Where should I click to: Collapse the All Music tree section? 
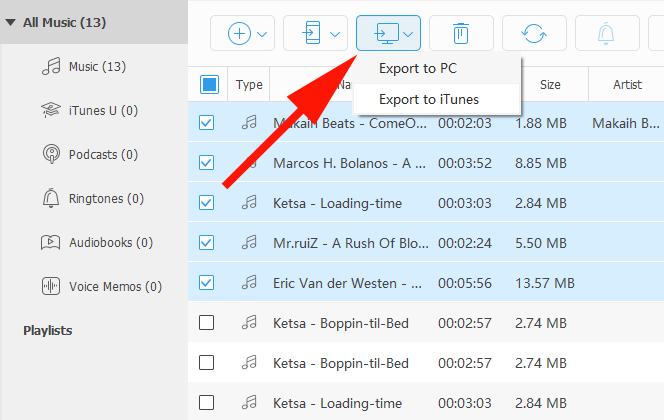10,22
